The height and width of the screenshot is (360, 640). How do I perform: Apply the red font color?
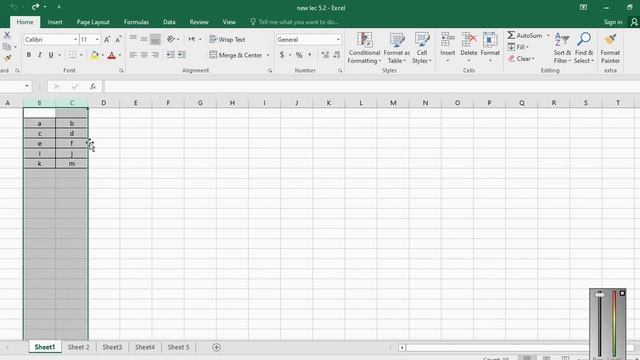[111, 55]
